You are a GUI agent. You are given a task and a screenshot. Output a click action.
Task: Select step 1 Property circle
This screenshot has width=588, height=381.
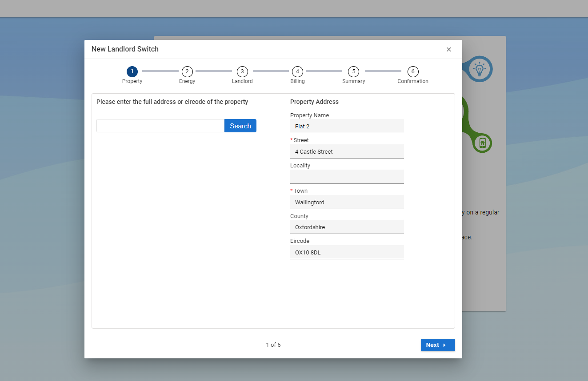[x=132, y=71]
